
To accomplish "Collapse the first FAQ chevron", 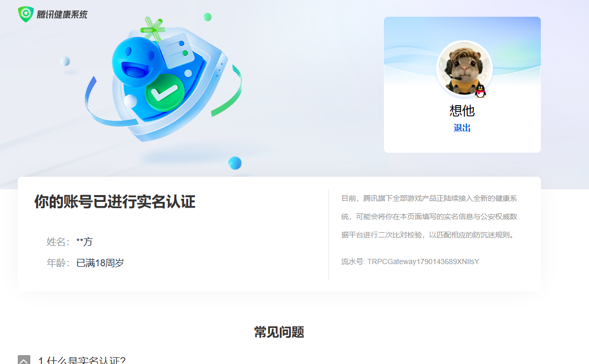I will click(x=24, y=360).
